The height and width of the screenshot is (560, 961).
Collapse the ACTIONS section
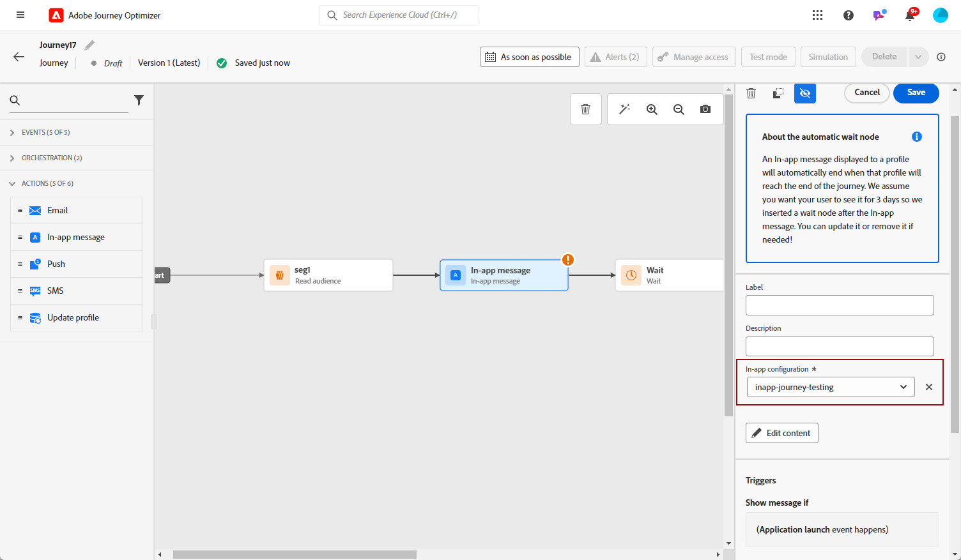[x=77, y=183]
